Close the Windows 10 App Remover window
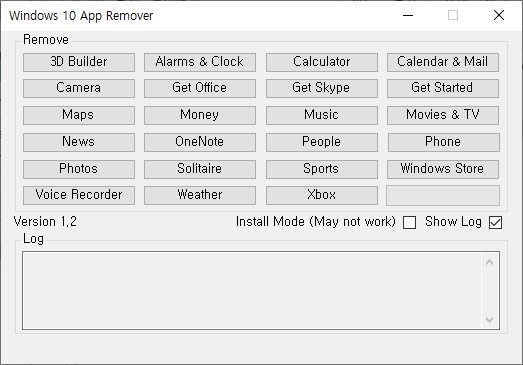Image resolution: width=523 pixels, height=365 pixels. pos(499,15)
